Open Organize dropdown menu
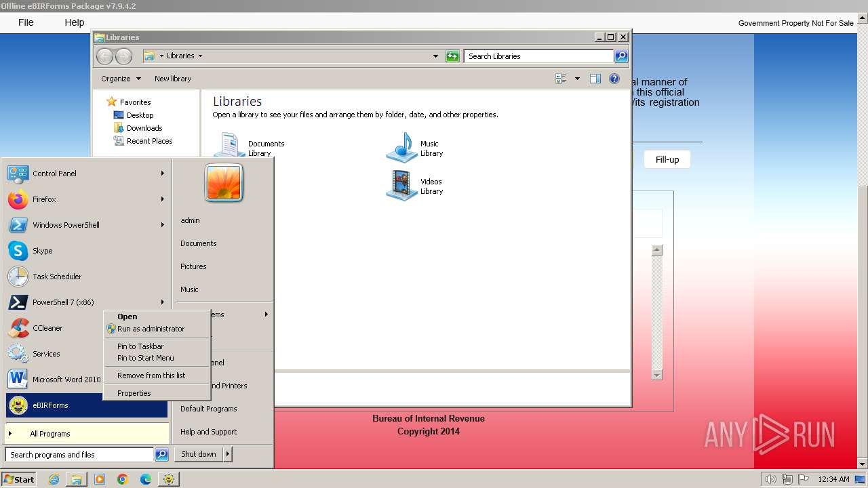The image size is (868, 488). (121, 79)
